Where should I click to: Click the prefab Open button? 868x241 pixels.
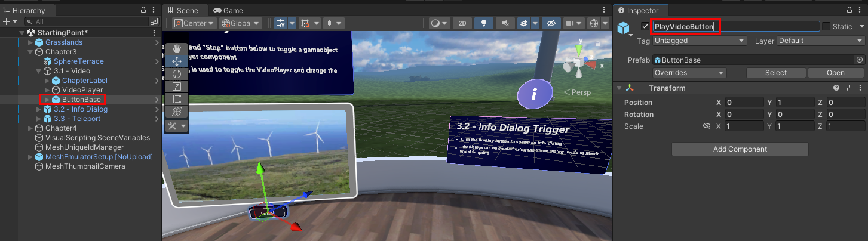click(836, 73)
